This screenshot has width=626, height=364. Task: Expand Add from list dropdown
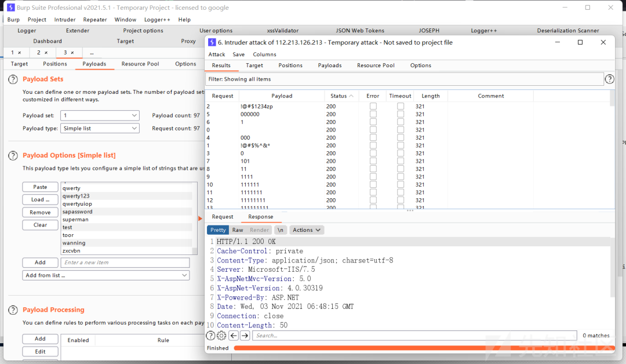[106, 275]
